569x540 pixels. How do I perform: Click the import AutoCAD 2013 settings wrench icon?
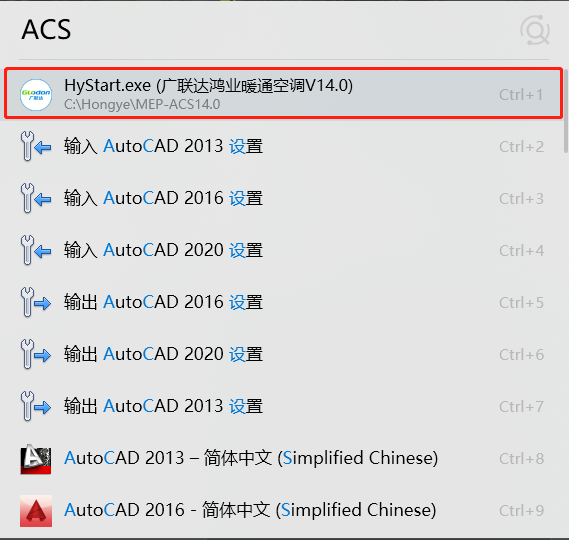[36, 146]
